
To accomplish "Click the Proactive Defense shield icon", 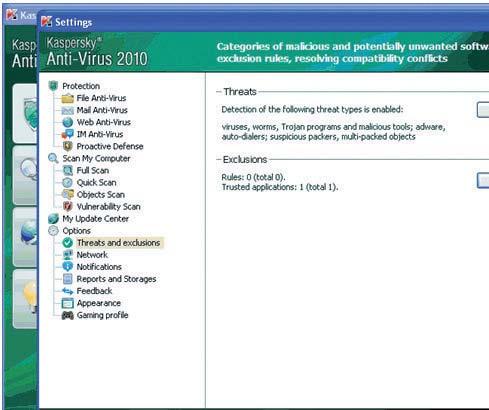I will 67,146.
